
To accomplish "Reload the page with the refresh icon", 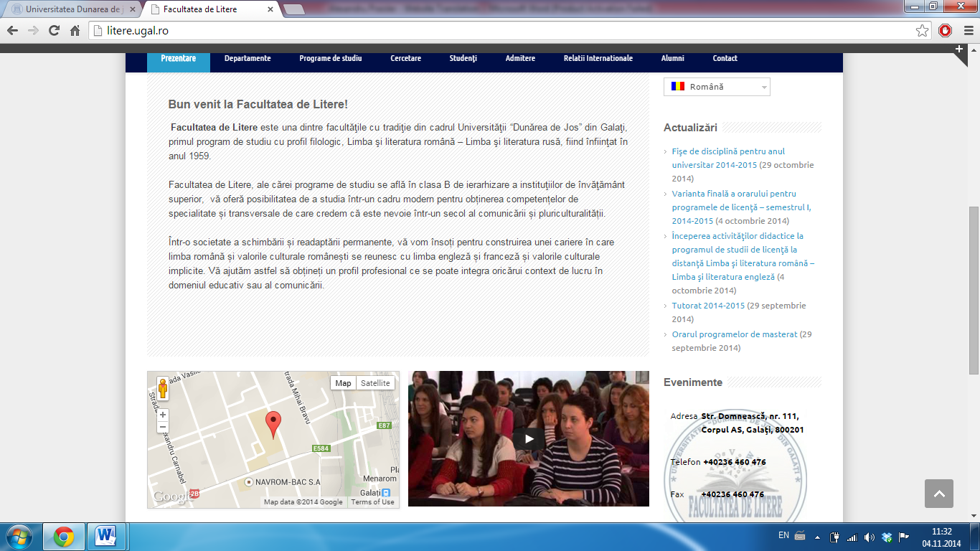I will coord(54,31).
